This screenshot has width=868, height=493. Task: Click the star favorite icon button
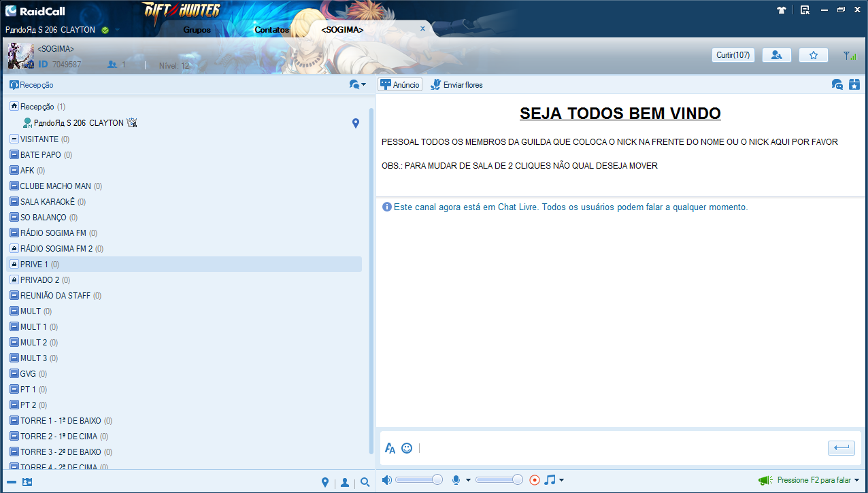813,55
